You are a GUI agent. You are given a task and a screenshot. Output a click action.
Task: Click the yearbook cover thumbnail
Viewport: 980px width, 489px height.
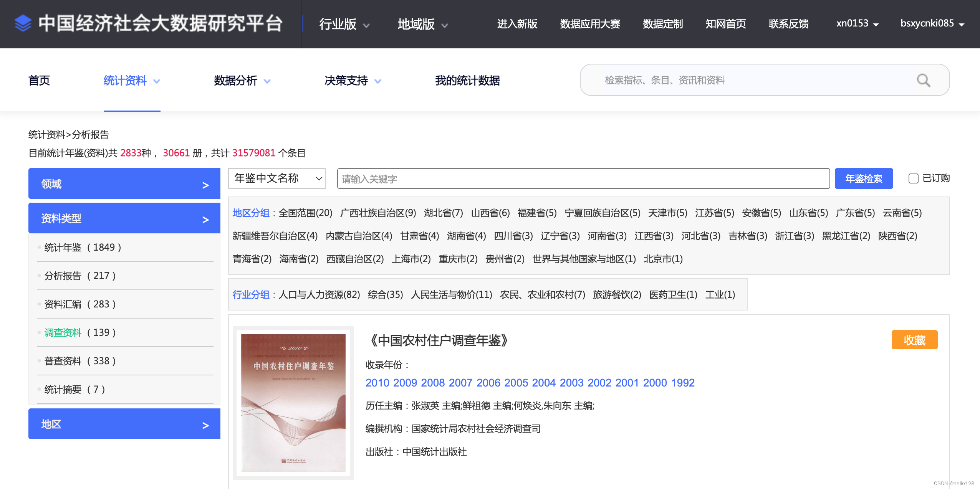click(293, 402)
